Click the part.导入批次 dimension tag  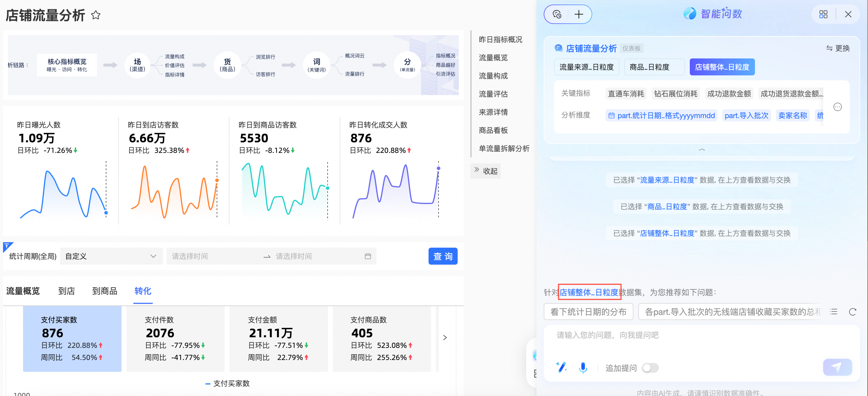[746, 116]
